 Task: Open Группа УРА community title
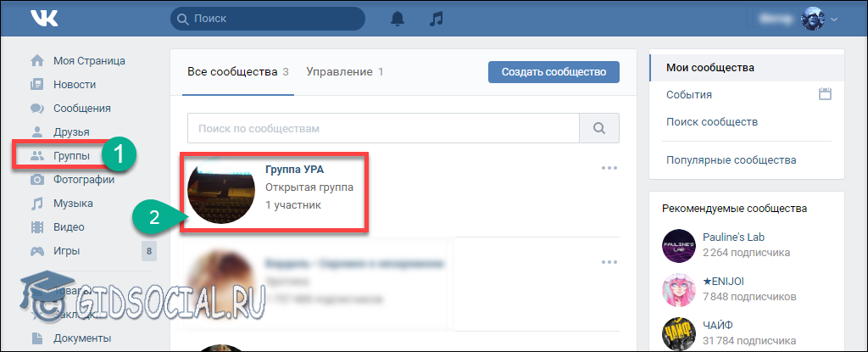295,170
